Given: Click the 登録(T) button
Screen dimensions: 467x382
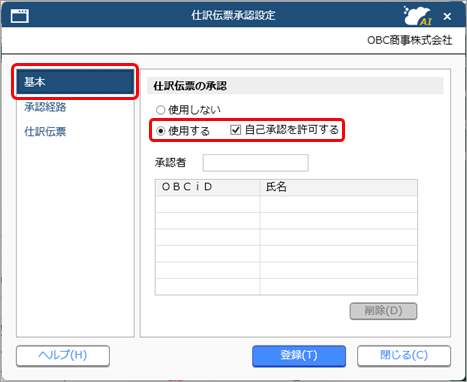Looking at the screenshot, I should point(299,356).
